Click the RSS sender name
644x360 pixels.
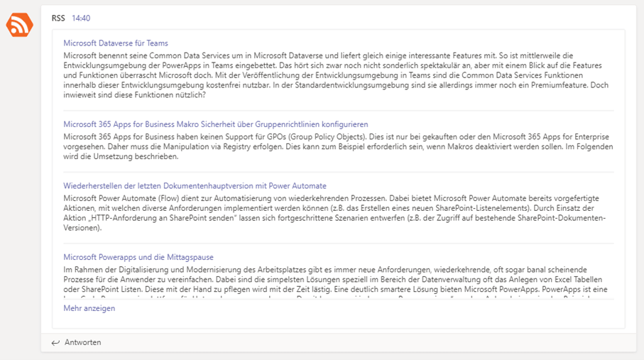point(58,18)
